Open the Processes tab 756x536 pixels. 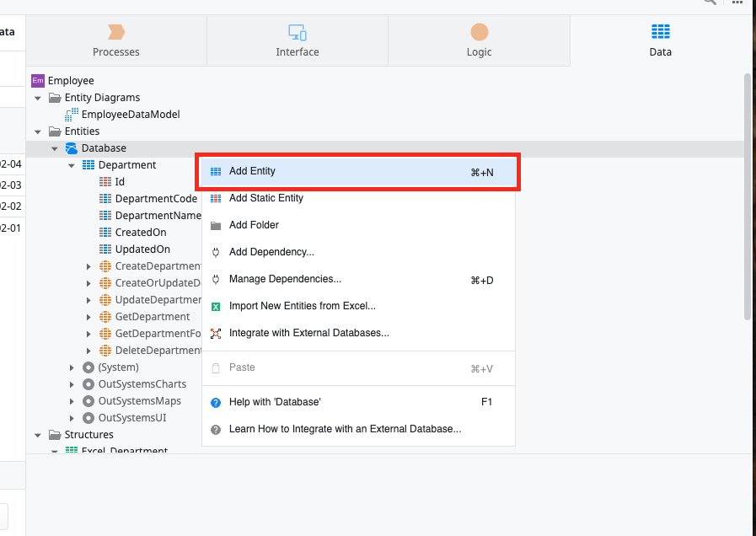[x=116, y=40]
